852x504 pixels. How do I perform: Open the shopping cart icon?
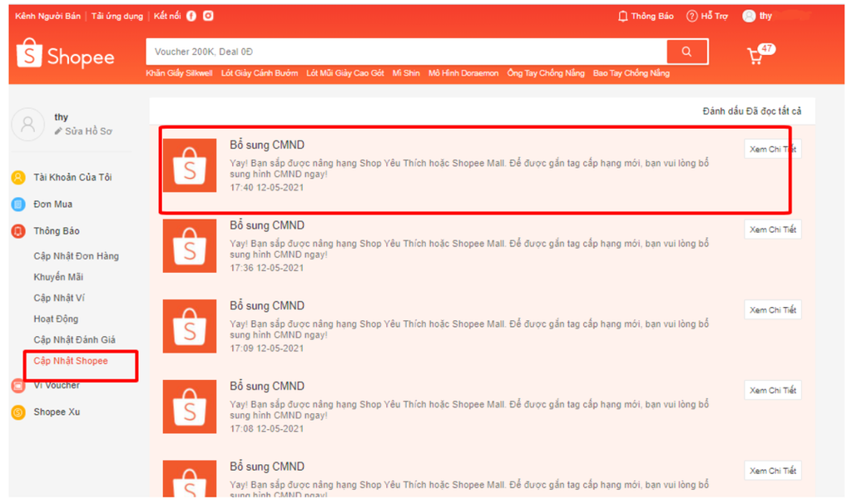755,56
